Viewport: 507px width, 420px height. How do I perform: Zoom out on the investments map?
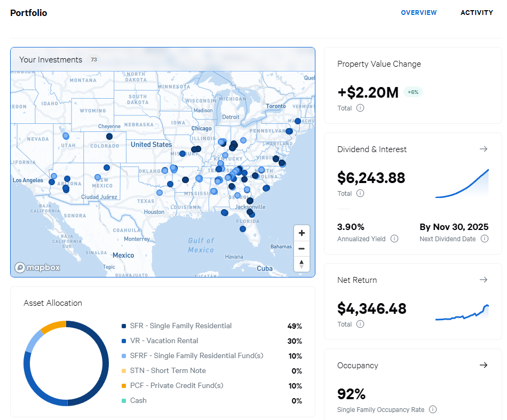coord(302,248)
